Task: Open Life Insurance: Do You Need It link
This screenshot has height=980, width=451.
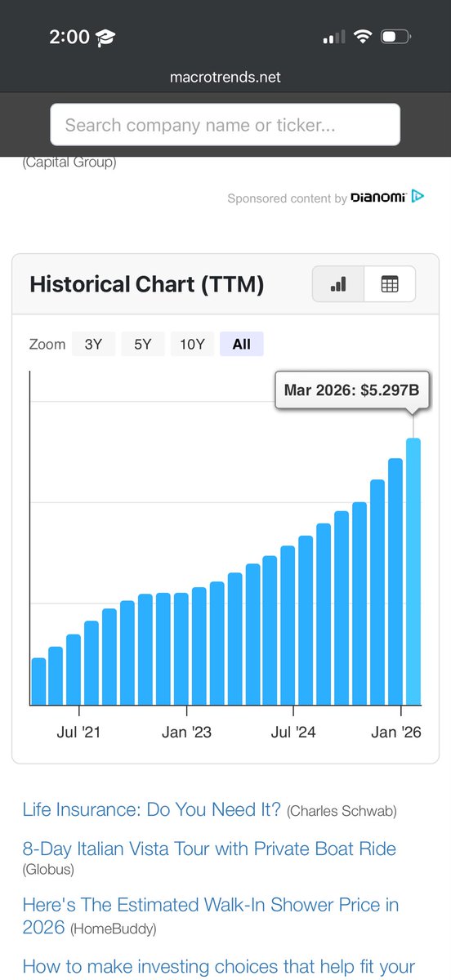Action: (152, 809)
